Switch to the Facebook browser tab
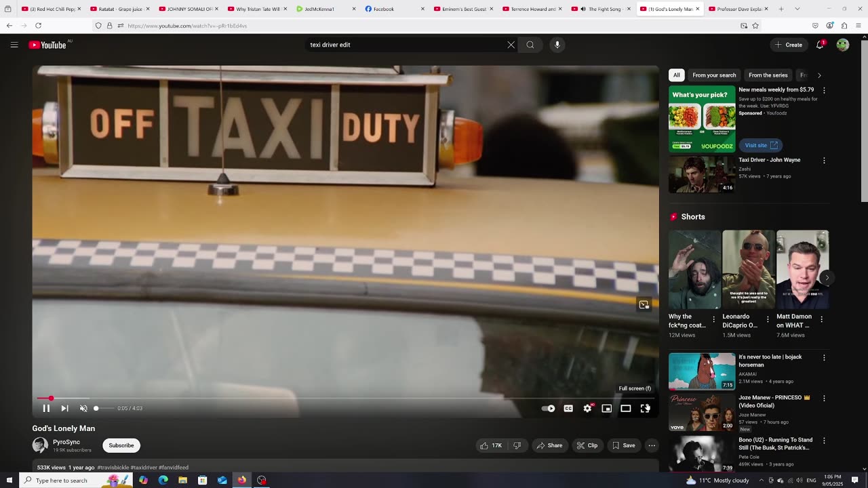 click(393, 9)
